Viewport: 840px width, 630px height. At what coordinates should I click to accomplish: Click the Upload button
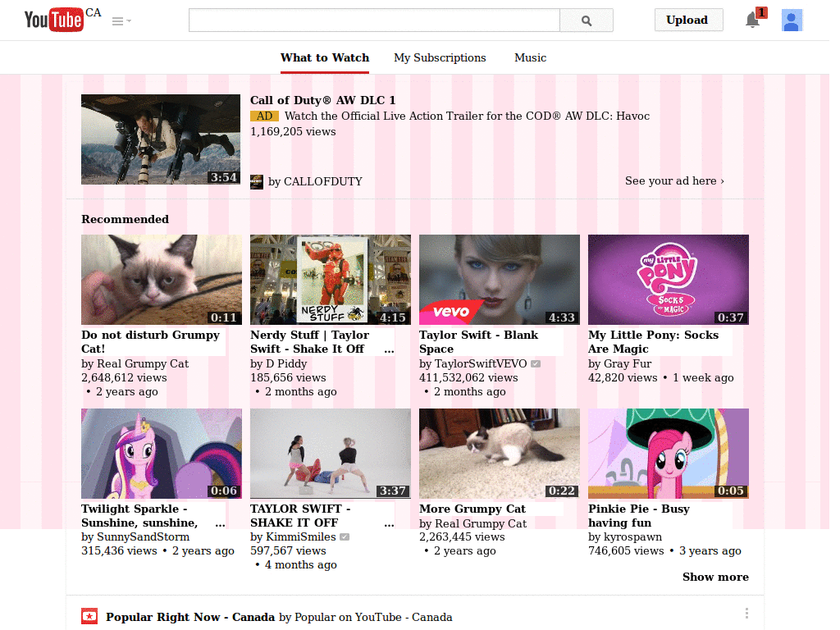coord(688,20)
